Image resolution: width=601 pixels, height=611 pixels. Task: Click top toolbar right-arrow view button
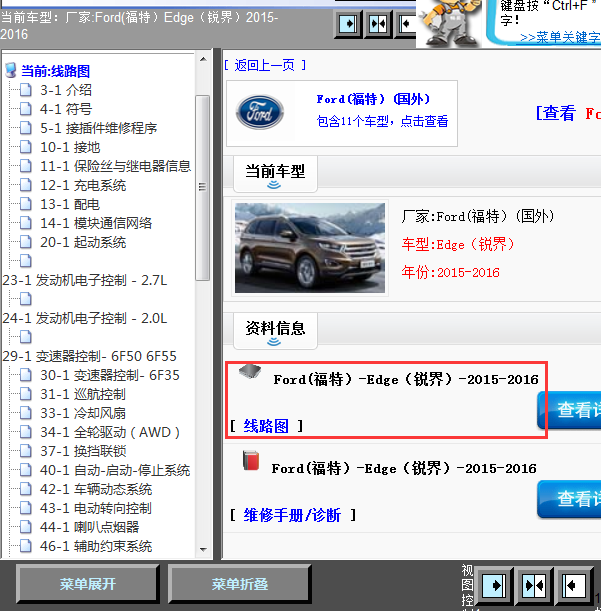pyautogui.click(x=348, y=24)
